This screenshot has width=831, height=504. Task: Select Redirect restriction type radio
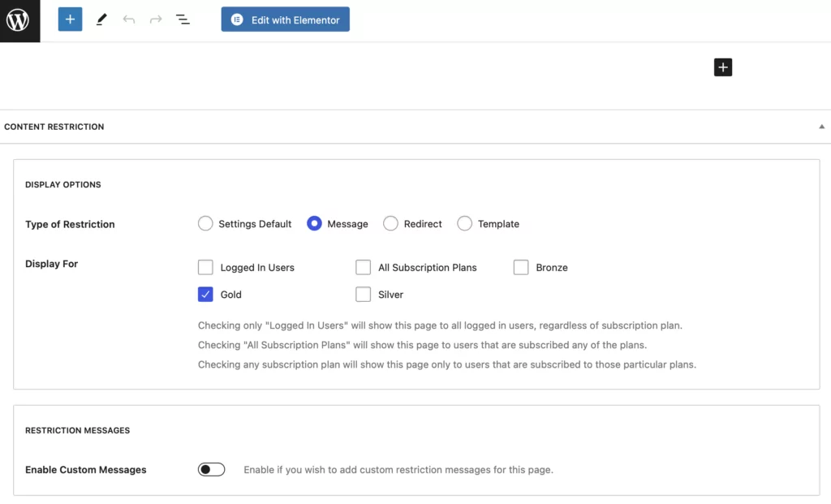pyautogui.click(x=390, y=224)
